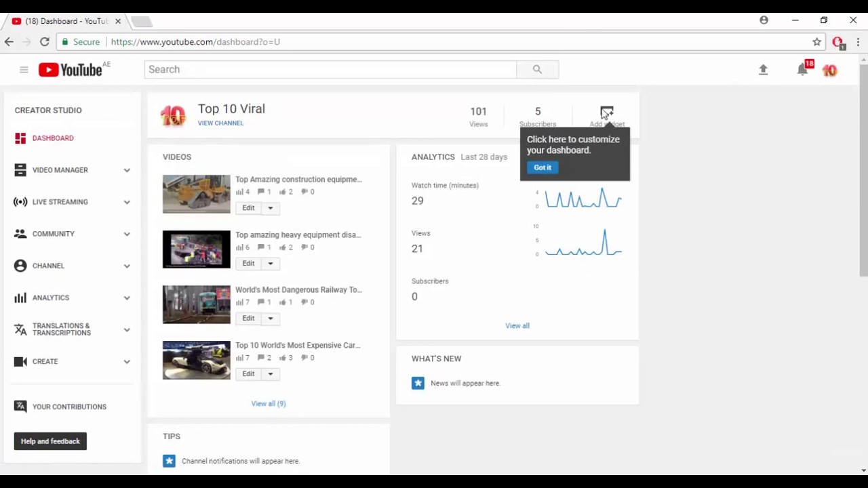Click the Add widget icon
The width and height of the screenshot is (868, 488).
(606, 113)
